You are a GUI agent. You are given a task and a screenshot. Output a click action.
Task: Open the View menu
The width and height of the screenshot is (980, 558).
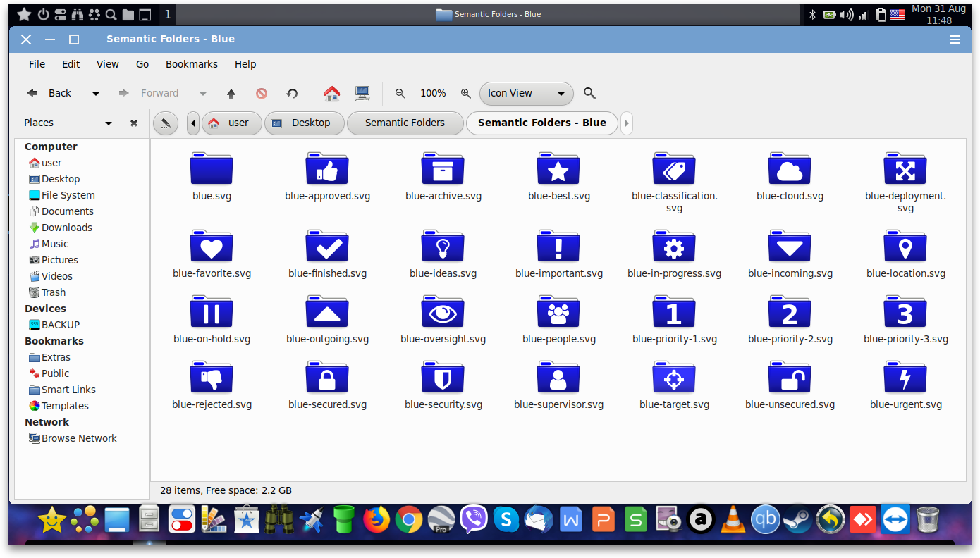[x=108, y=64]
